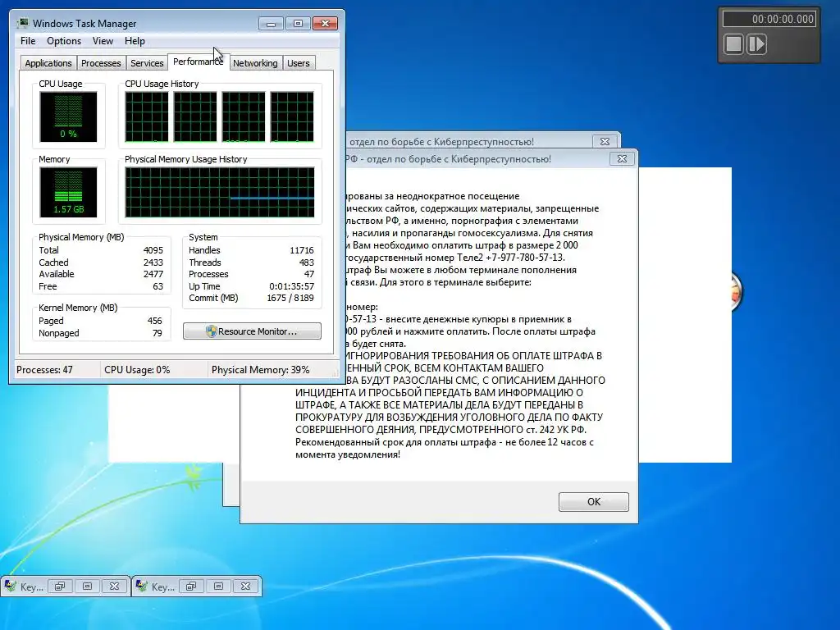Click the "Windows Task Manager" title text

coord(84,24)
